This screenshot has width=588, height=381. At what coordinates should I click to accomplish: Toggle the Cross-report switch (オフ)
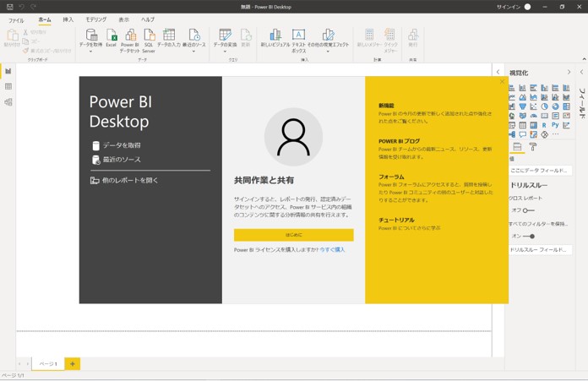[528, 210]
